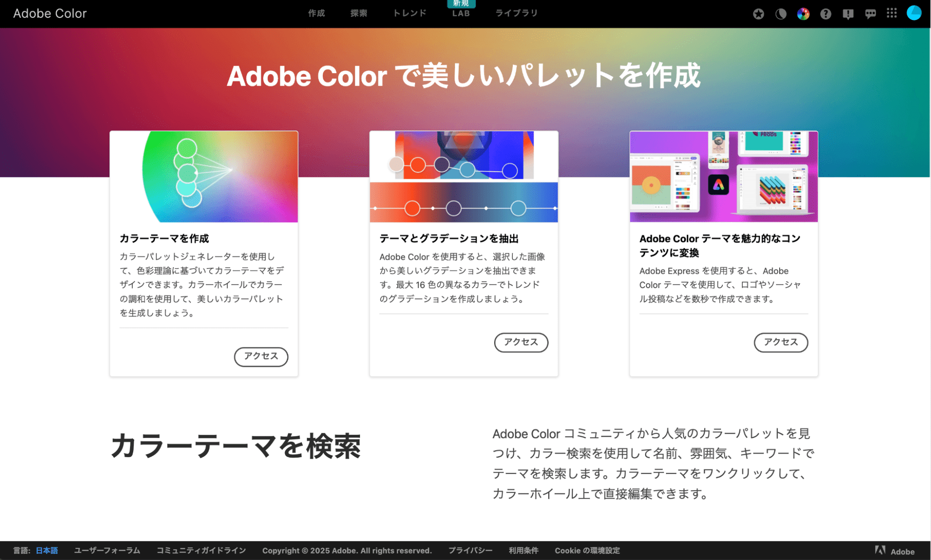Open the rainbow color wheel icon
This screenshot has height=560, width=931.
click(x=803, y=14)
